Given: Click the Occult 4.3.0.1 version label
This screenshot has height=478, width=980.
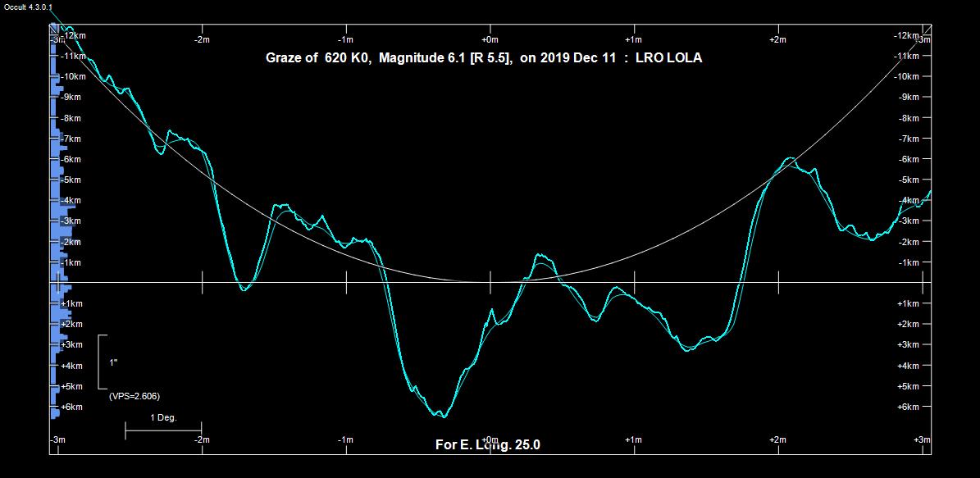Looking at the screenshot, I should tap(28, 7).
